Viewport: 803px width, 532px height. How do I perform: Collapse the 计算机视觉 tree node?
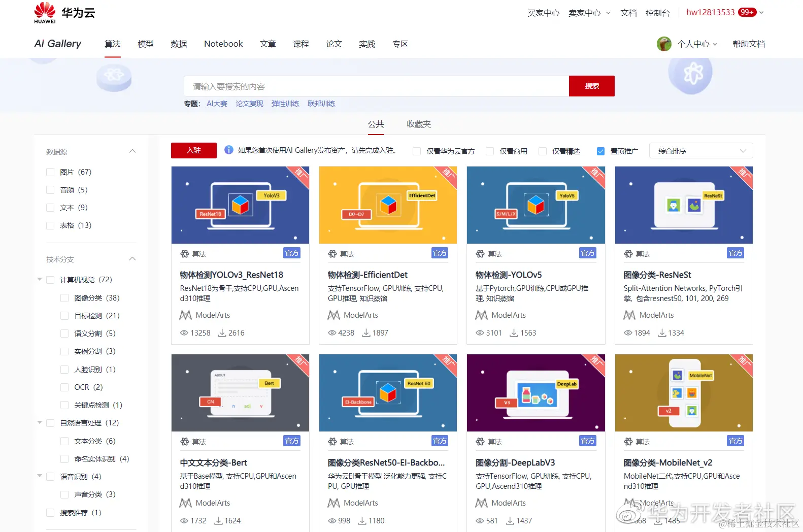coord(40,279)
